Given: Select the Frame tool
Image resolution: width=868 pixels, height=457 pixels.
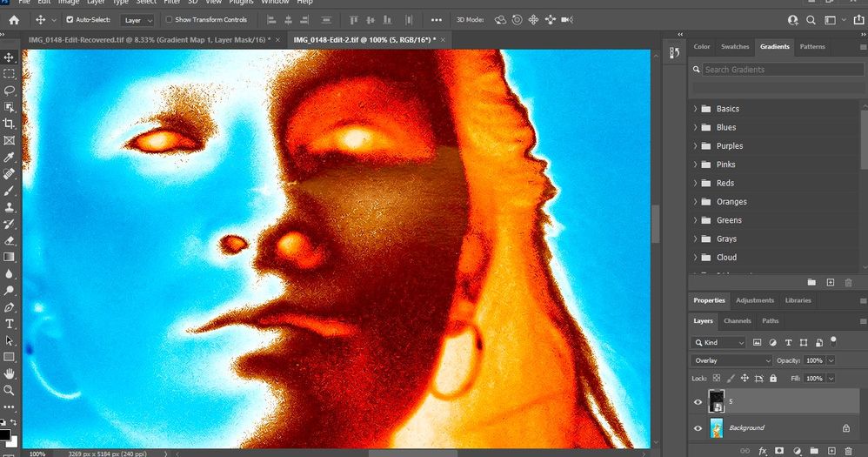Looking at the screenshot, I should [9, 140].
